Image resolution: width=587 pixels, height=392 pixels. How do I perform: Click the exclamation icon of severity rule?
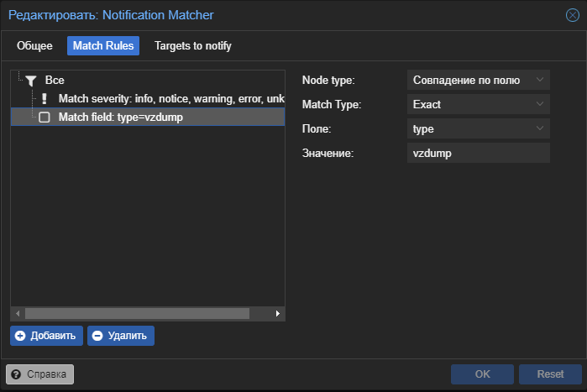[45, 99]
